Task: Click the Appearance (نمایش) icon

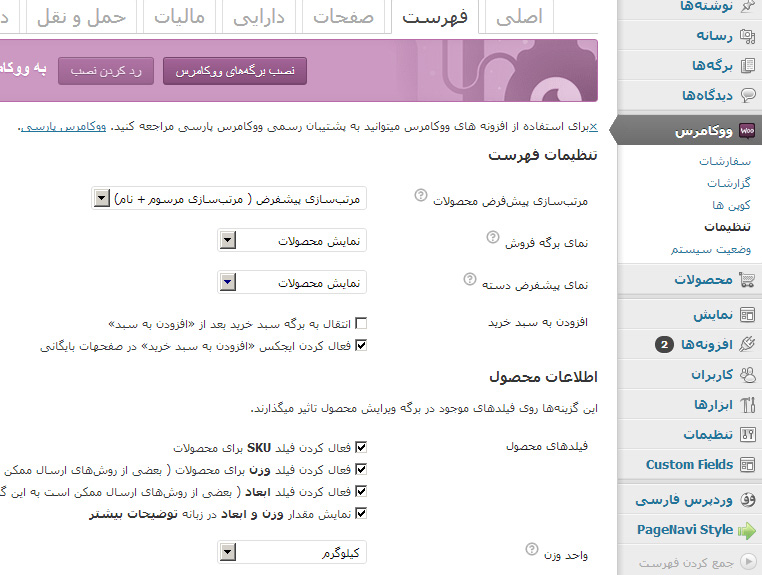Action: tap(747, 315)
